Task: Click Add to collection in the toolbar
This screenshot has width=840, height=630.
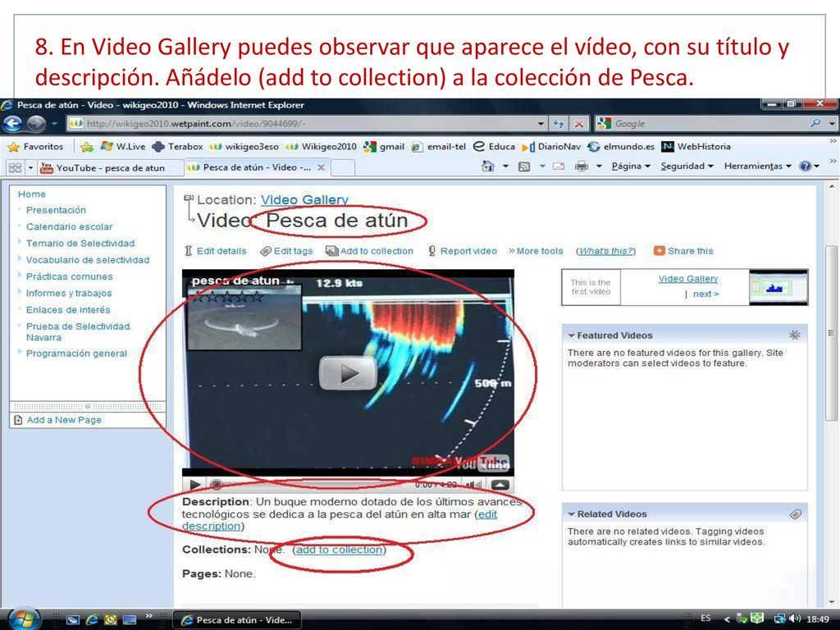Action: click(370, 251)
